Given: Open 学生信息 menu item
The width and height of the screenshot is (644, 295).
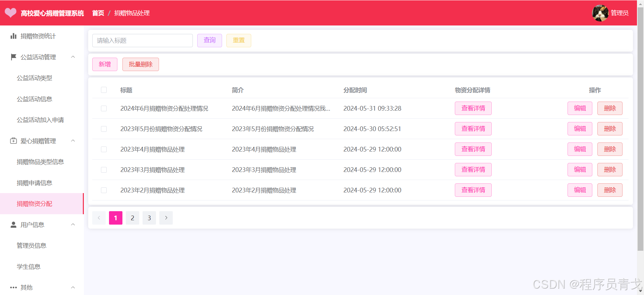Looking at the screenshot, I should tap(42, 267).
